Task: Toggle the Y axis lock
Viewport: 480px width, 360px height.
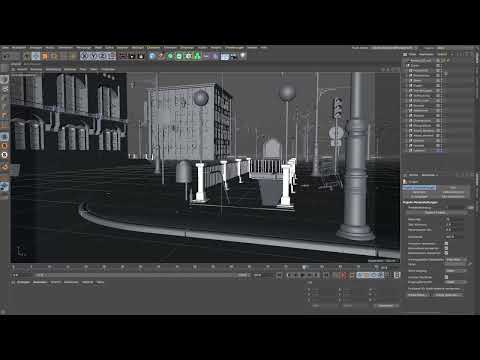Action: click(x=94, y=56)
